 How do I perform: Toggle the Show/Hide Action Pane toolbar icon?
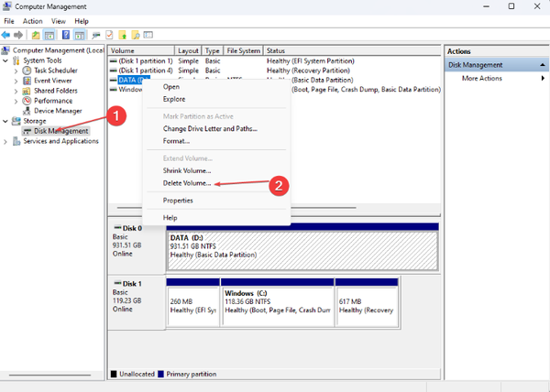(80, 35)
